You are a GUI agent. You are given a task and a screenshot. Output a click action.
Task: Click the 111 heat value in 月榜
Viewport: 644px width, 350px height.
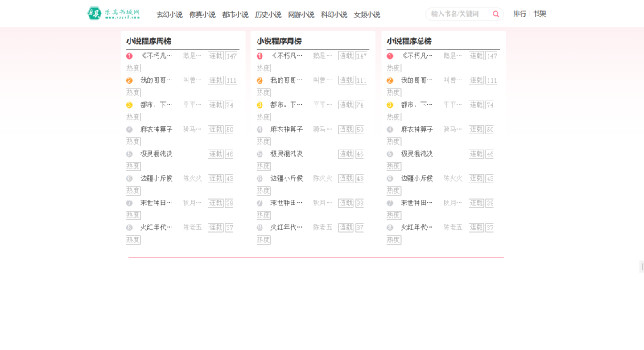coord(361,80)
